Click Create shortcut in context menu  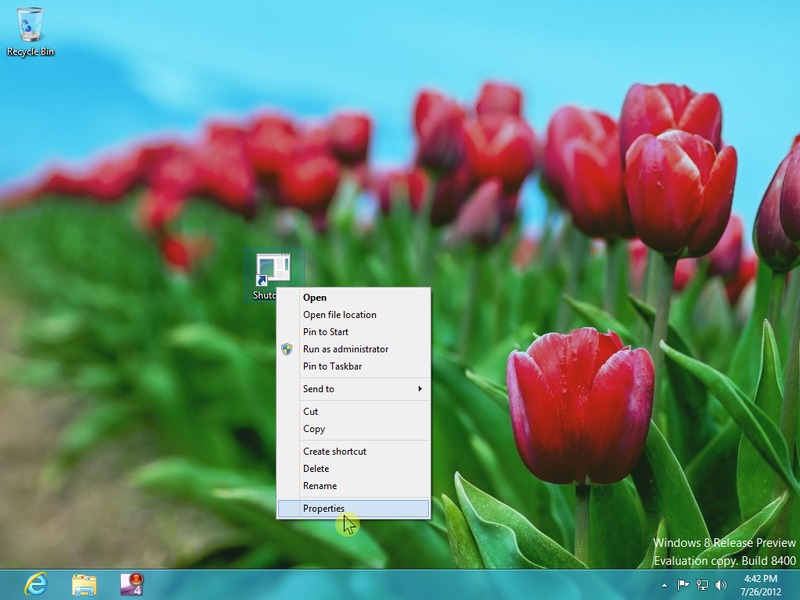tap(353, 451)
